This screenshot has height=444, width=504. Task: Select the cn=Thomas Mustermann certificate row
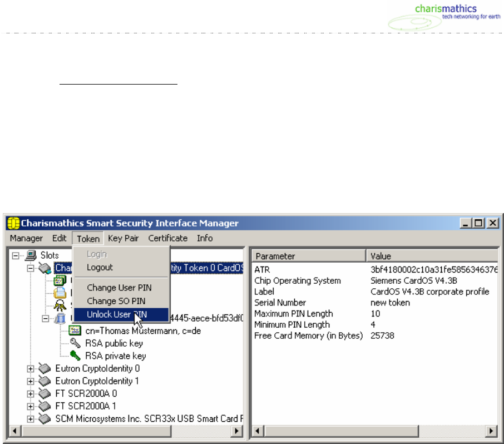(x=143, y=331)
